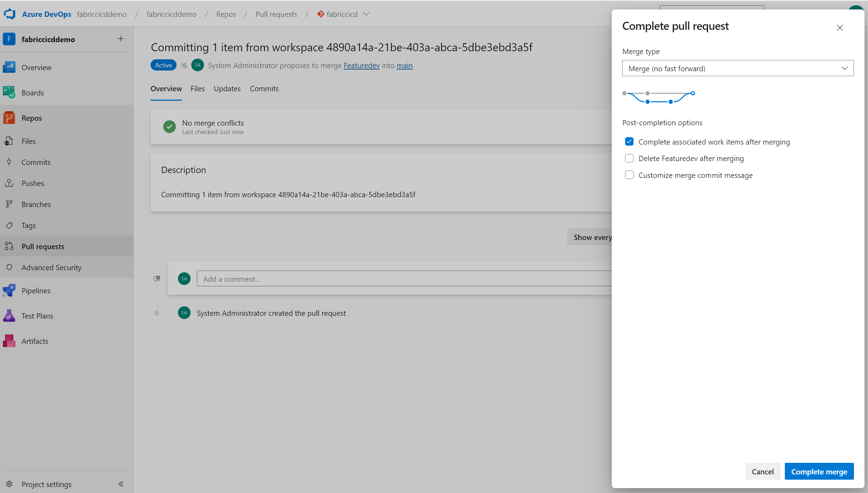868x493 pixels.
Task: Check Customize merge commit message
Action: coord(629,175)
